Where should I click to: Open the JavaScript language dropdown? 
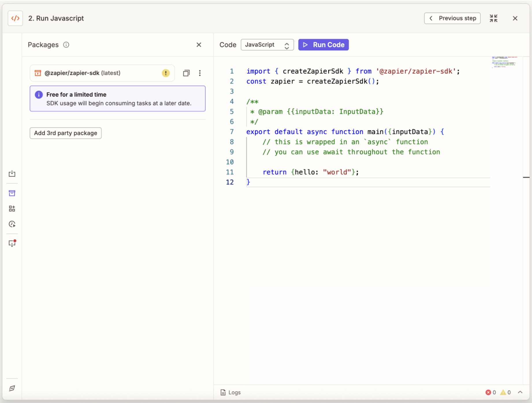267,45
